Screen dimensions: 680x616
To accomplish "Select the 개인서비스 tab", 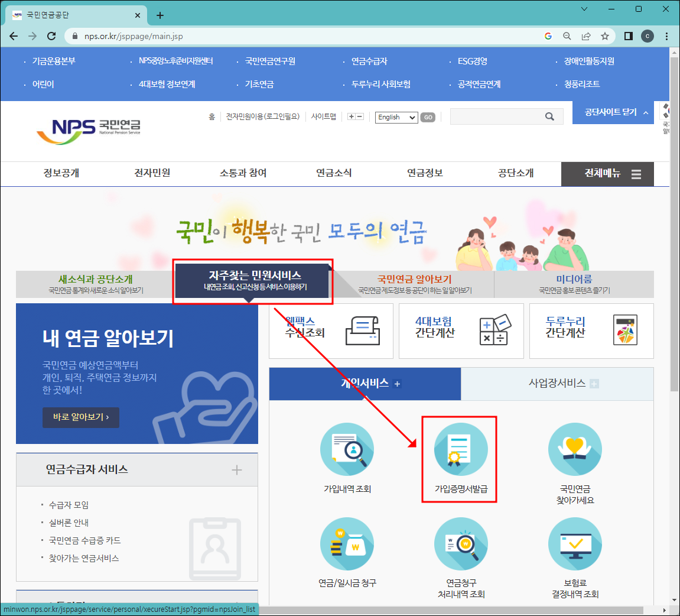I will (x=365, y=383).
